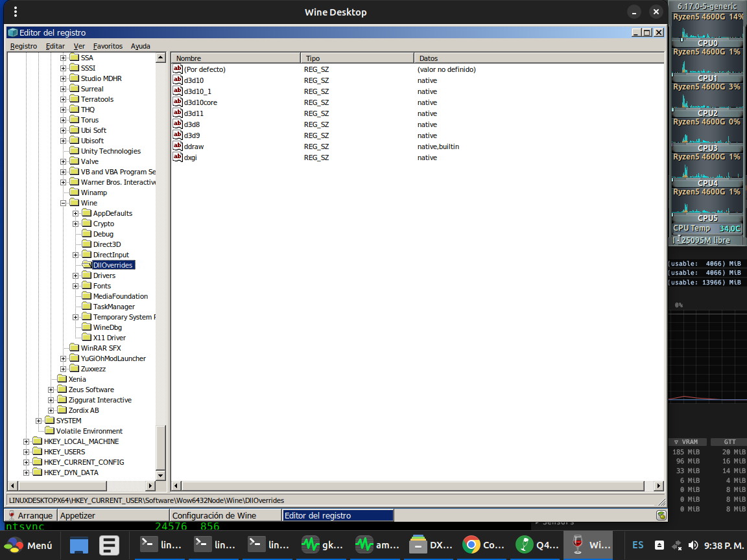This screenshot has height=560, width=747.
Task: Select the Volatile Environment key
Action: coord(89,431)
